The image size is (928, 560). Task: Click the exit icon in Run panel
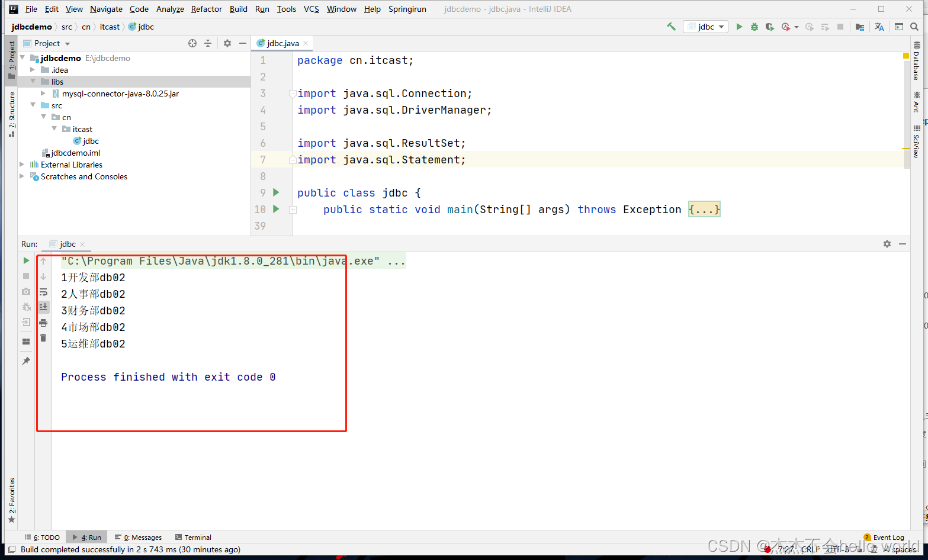(26, 322)
